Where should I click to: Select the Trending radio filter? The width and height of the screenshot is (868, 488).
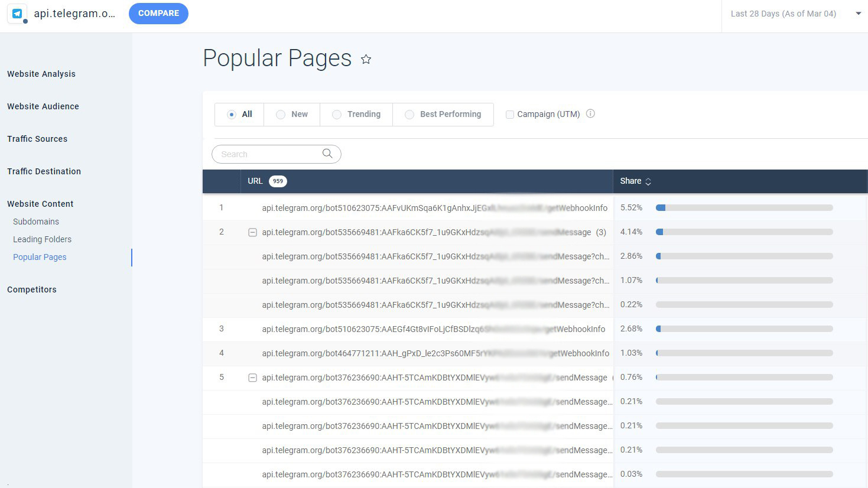point(337,114)
